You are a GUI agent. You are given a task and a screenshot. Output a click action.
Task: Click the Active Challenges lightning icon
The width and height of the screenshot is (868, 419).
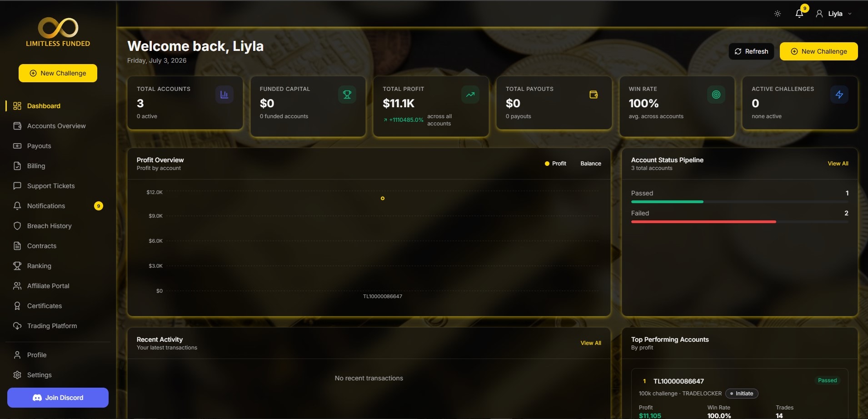(x=839, y=95)
